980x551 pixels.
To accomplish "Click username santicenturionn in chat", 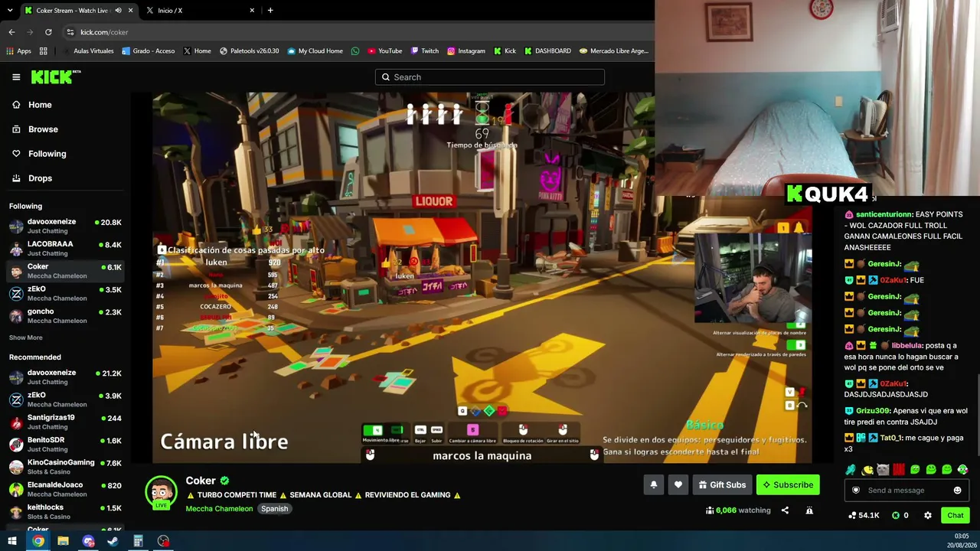I will (884, 214).
